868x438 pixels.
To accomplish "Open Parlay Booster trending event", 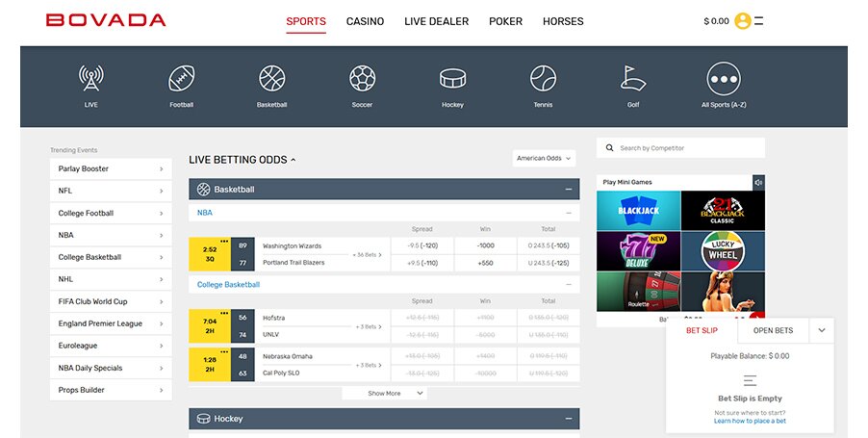I will tap(111, 168).
